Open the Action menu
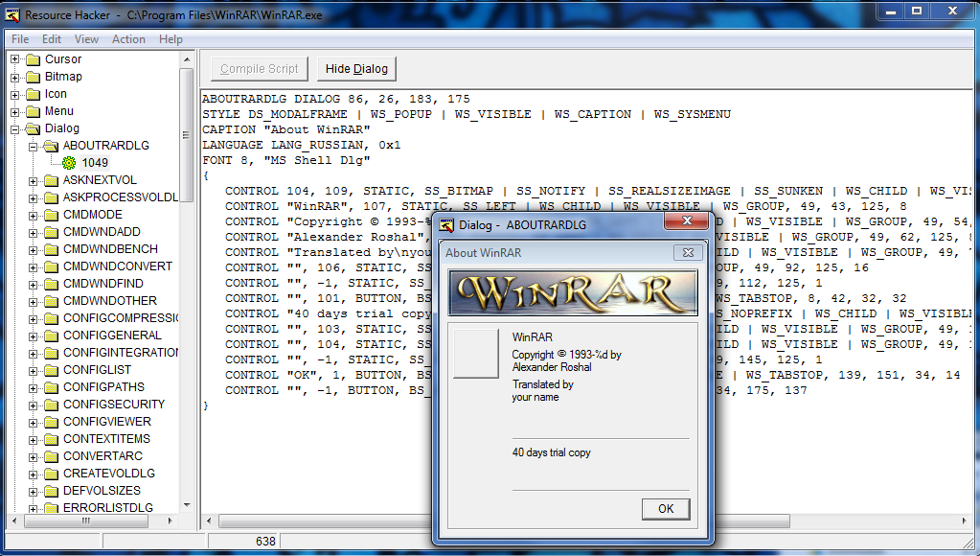Image resolution: width=980 pixels, height=556 pixels. (x=128, y=38)
